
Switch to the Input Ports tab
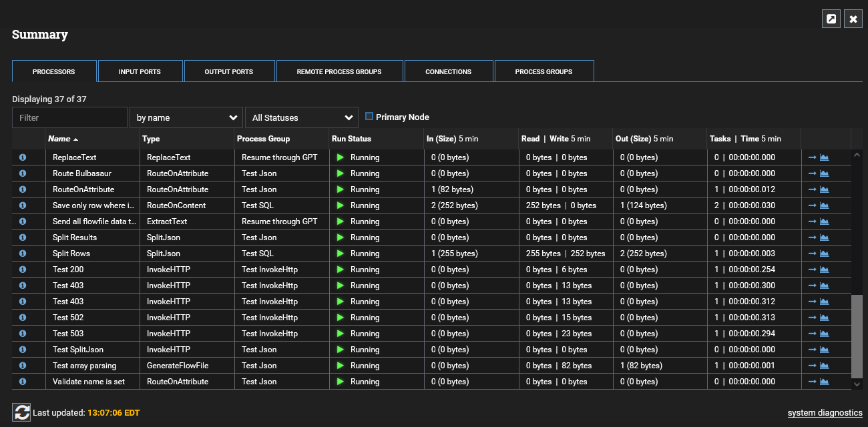click(x=140, y=71)
